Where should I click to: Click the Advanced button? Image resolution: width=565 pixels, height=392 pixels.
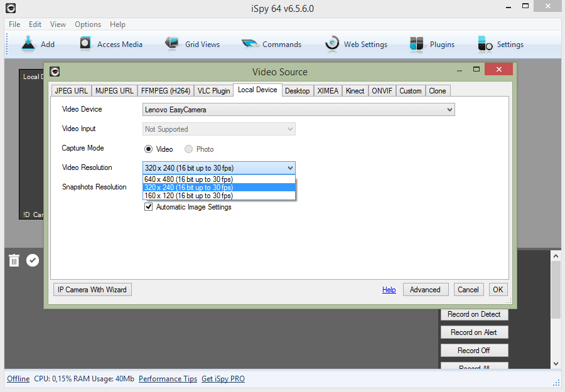425,290
